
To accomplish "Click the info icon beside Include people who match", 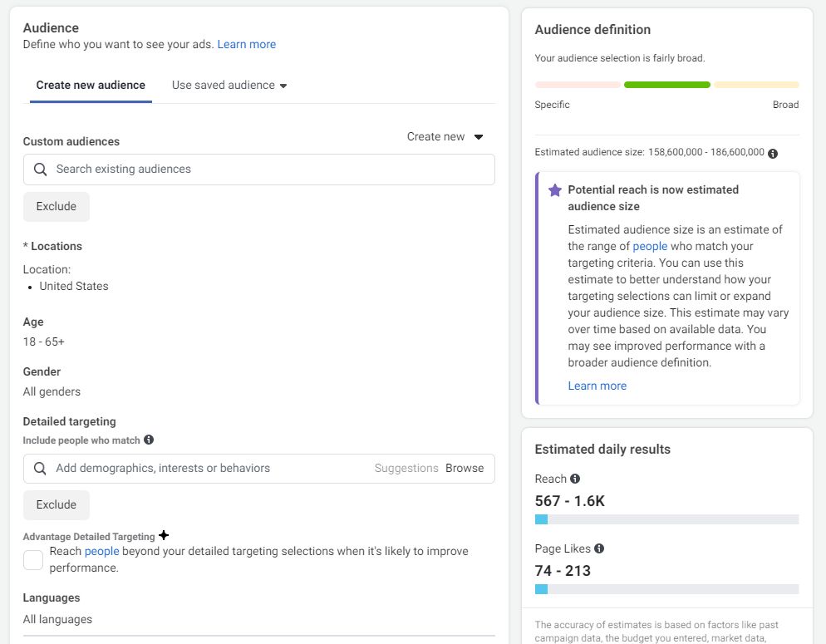I will coord(149,440).
